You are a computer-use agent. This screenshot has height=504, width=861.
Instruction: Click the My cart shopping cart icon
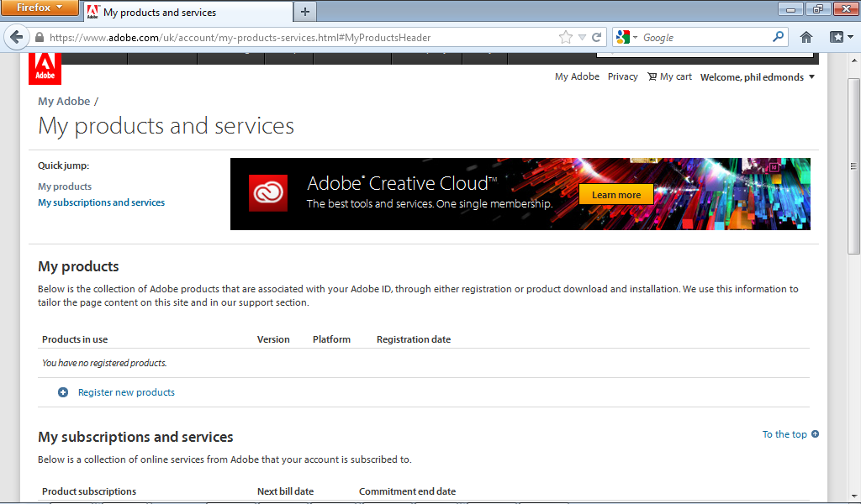(x=652, y=76)
